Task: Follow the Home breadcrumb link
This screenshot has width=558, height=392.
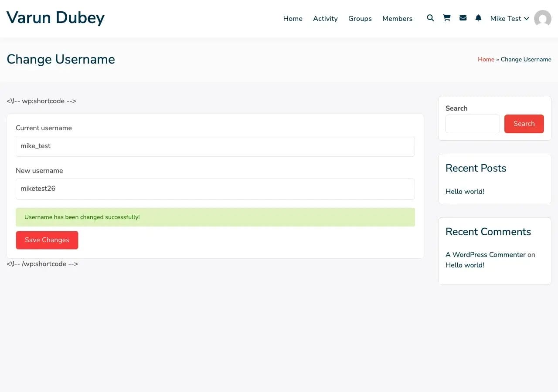Action: (486, 59)
